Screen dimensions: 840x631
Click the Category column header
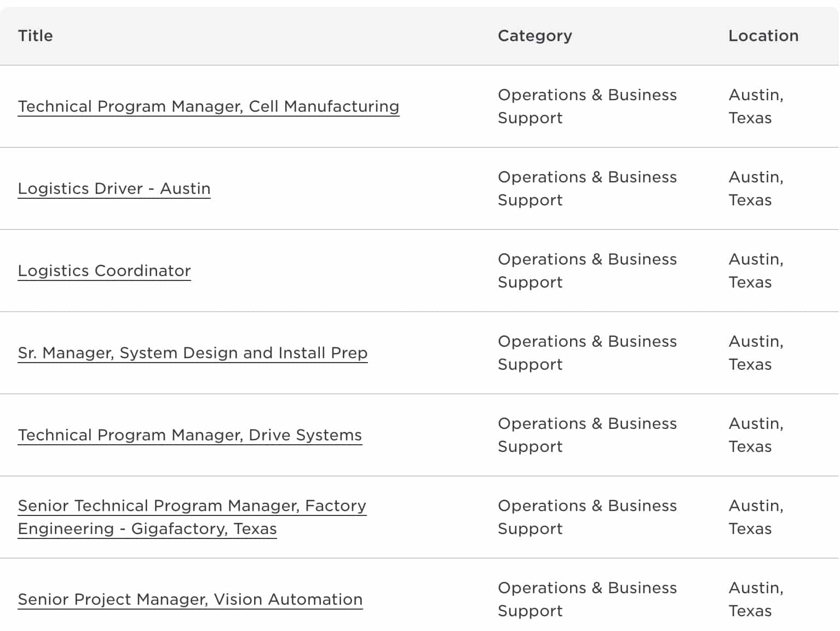click(534, 36)
